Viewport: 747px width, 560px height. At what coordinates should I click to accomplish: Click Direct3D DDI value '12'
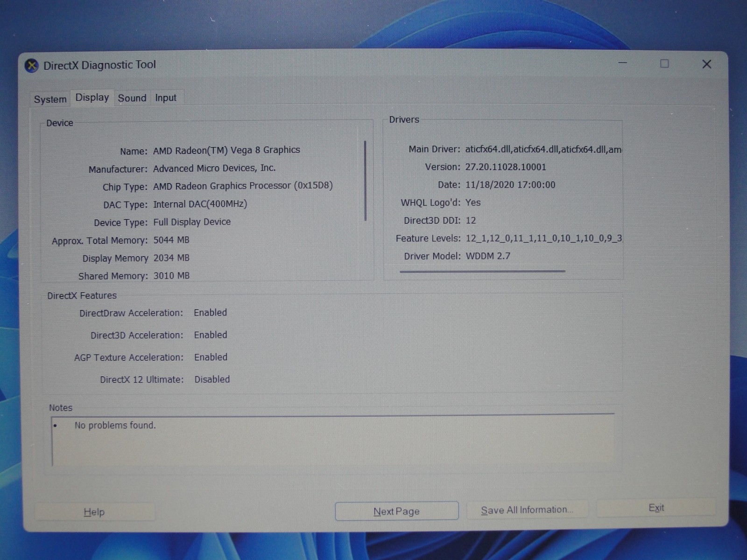[471, 220]
